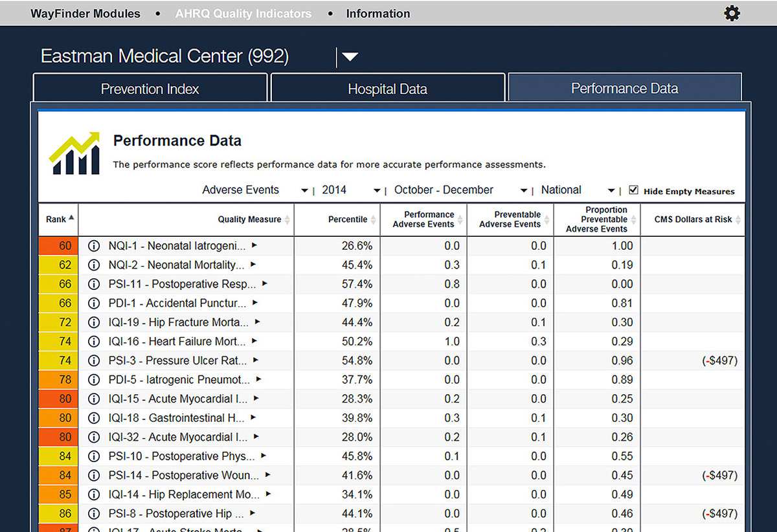Click info icon for PDI-5 Iatrogenic Pneumothorax
The image size is (777, 532).
click(x=94, y=379)
